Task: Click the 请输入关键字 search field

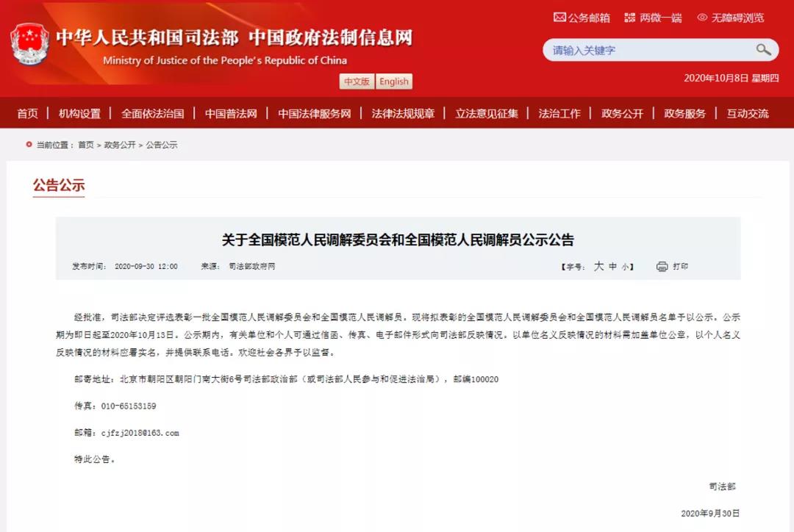Action: click(x=650, y=50)
